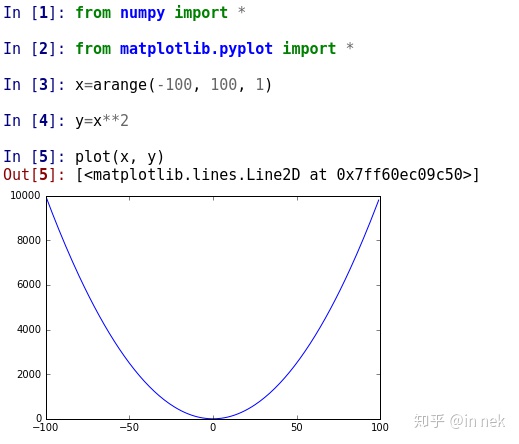
Task: Click the 10000 y-axis tick label
Action: (x=25, y=195)
